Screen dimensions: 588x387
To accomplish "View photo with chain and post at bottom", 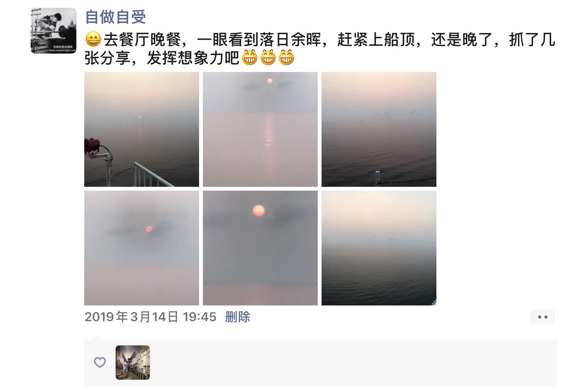I will [x=379, y=129].
